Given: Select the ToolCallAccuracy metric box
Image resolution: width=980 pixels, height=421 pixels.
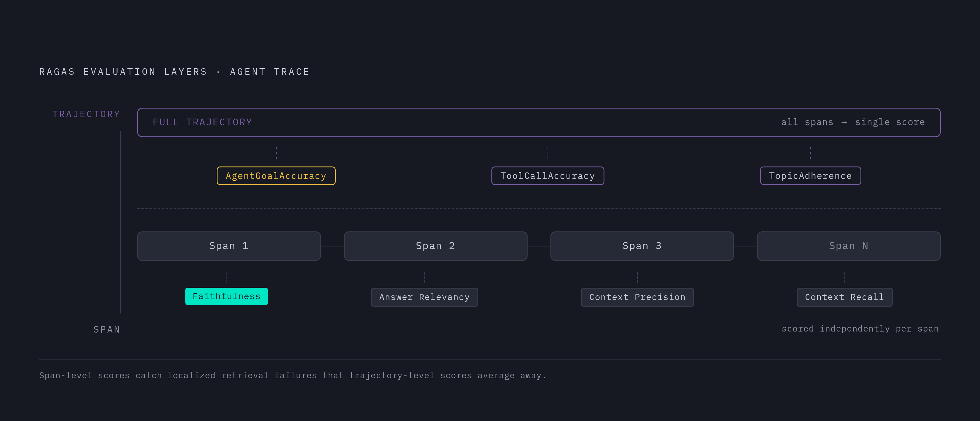Looking at the screenshot, I should [x=547, y=176].
